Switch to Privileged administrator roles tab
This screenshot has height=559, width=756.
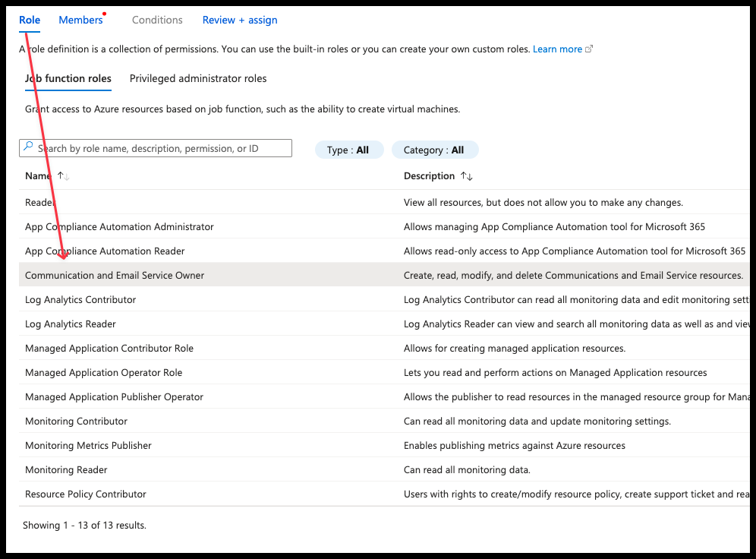198,79
